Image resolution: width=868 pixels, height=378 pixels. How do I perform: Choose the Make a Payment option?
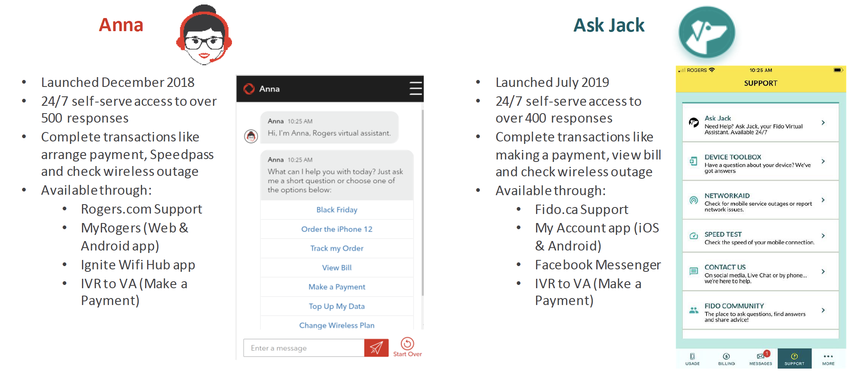click(337, 287)
